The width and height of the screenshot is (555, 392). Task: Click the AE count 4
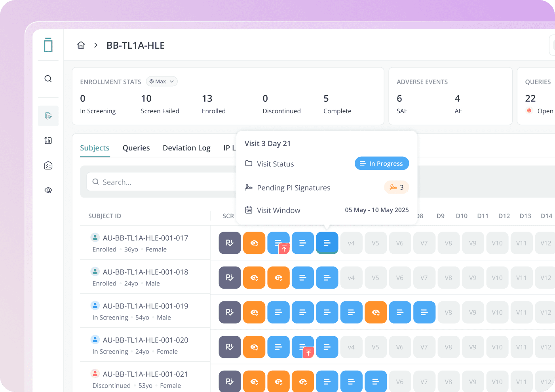(457, 99)
